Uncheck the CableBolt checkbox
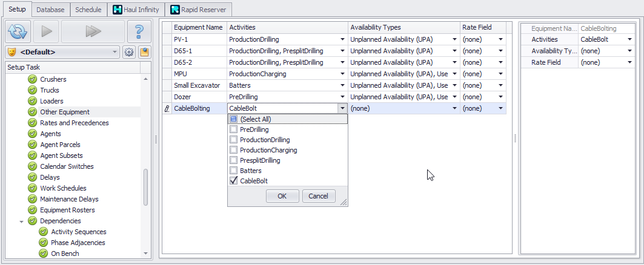The height and width of the screenshot is (265, 644). tap(234, 181)
